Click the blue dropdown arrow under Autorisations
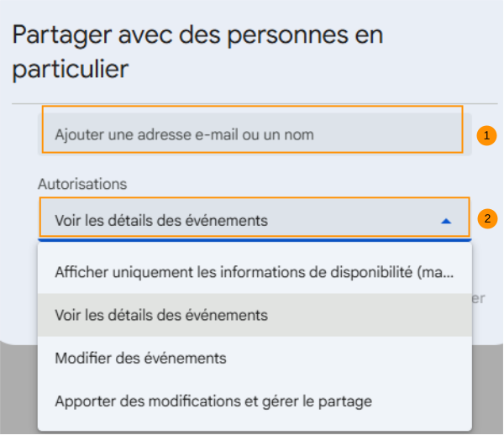Viewport: 504px width, 435px height. coord(446,221)
